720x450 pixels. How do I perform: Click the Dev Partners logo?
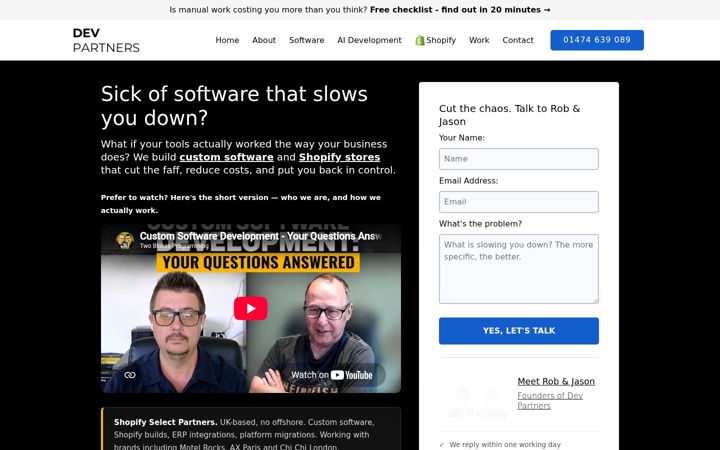[x=106, y=40]
